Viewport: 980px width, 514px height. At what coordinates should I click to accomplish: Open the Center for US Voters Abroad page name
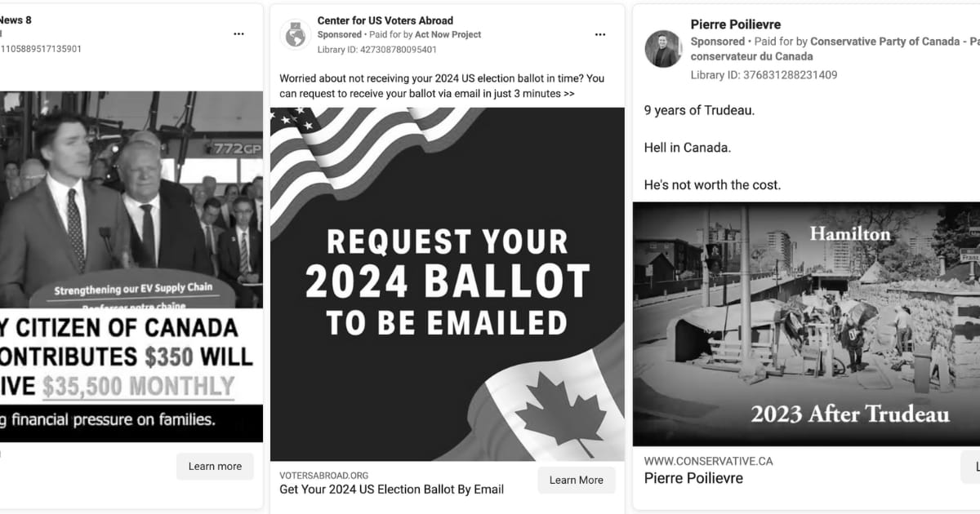[385, 20]
